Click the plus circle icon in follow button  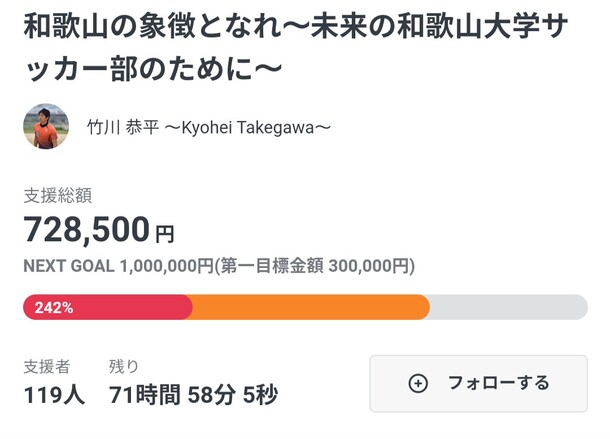click(x=418, y=383)
